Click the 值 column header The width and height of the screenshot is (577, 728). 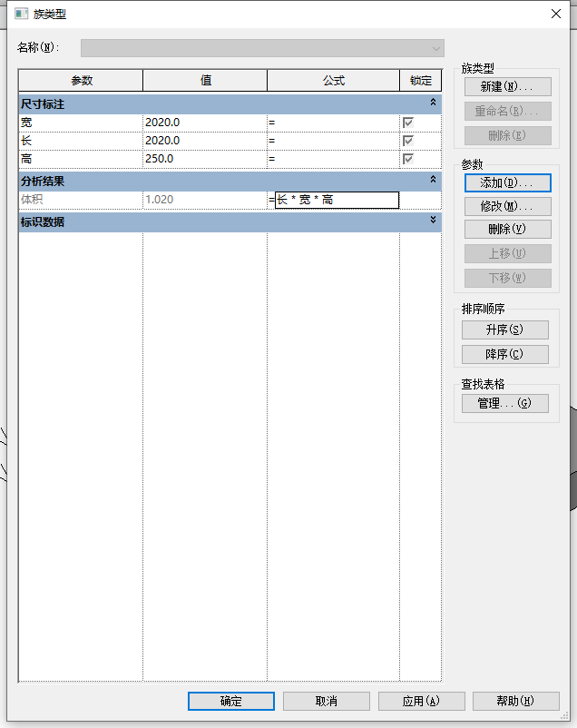pyautogui.click(x=205, y=81)
